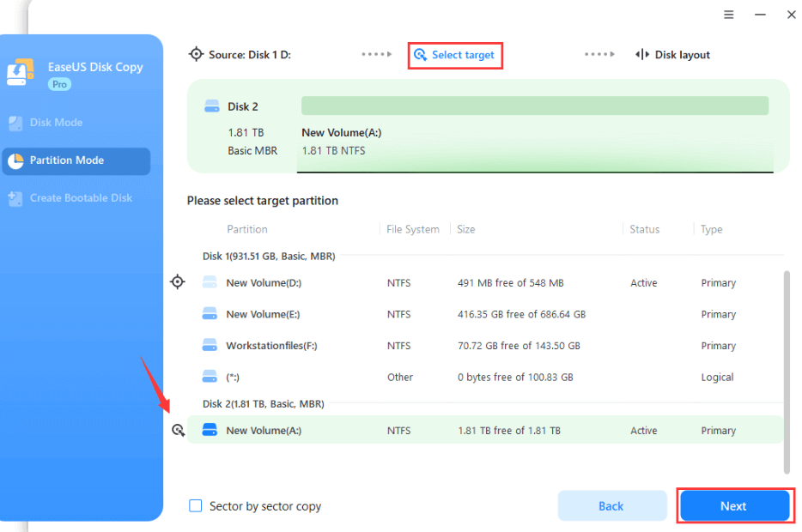Click the Next button
The height and width of the screenshot is (532, 802).
coord(734,506)
